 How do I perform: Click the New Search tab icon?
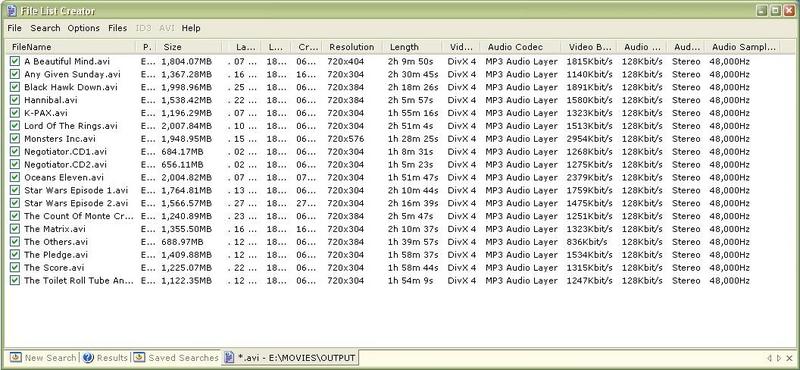16,357
